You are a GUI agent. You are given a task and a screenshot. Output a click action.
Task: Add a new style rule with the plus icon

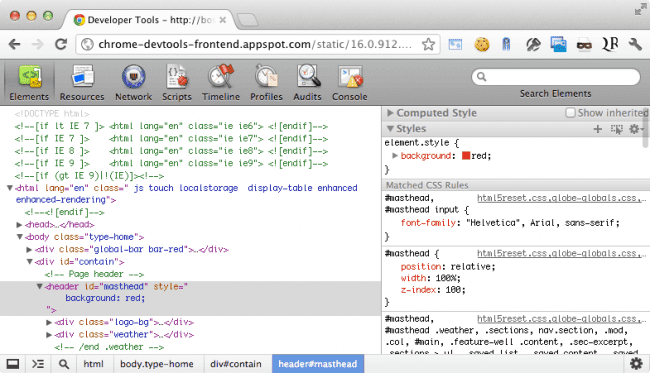[597, 129]
